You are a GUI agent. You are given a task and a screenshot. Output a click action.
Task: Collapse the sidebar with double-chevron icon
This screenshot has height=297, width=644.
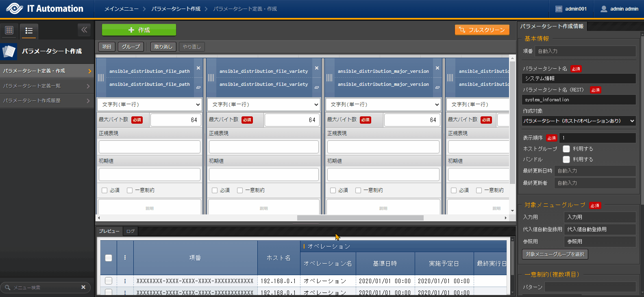[84, 30]
